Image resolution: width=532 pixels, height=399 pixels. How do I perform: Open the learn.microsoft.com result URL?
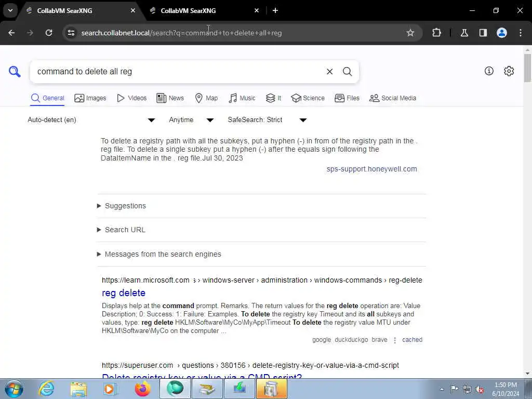(262, 280)
